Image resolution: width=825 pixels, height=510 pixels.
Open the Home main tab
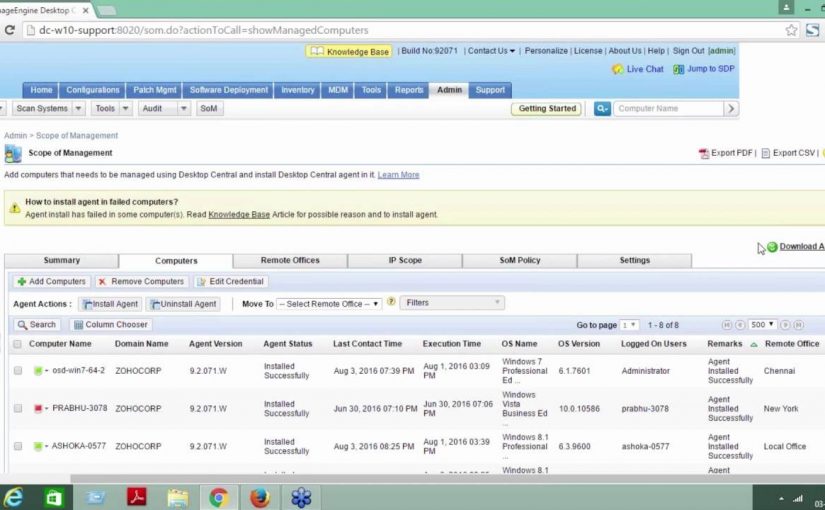(x=41, y=90)
